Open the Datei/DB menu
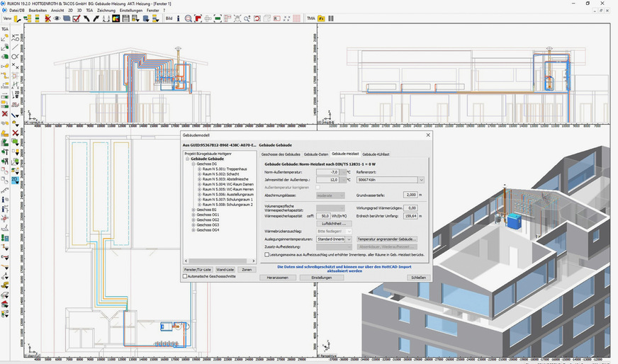618x364 pixels. tap(16, 10)
